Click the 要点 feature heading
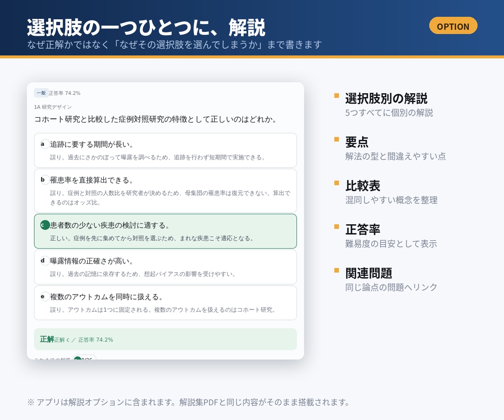Screen dimensions: 504x420 (x=357, y=142)
